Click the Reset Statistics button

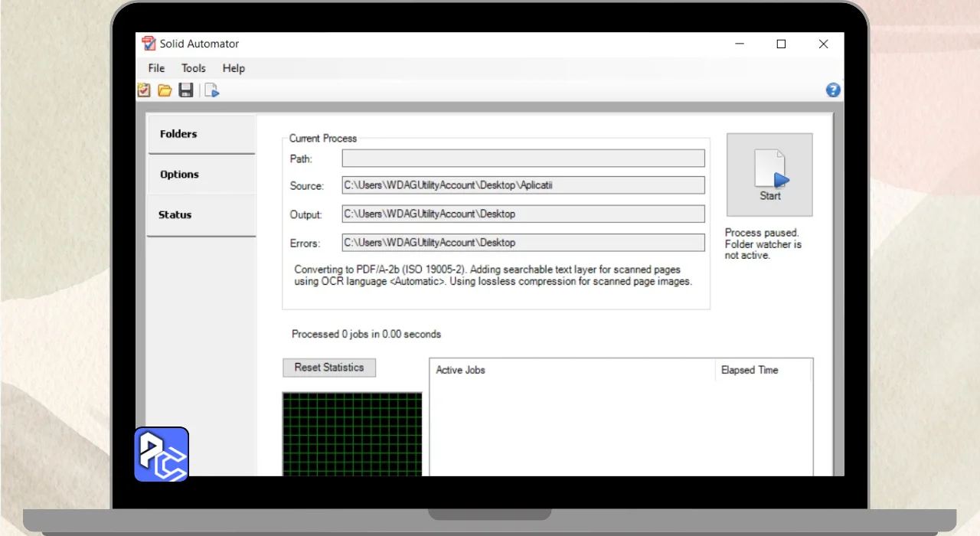click(x=329, y=368)
